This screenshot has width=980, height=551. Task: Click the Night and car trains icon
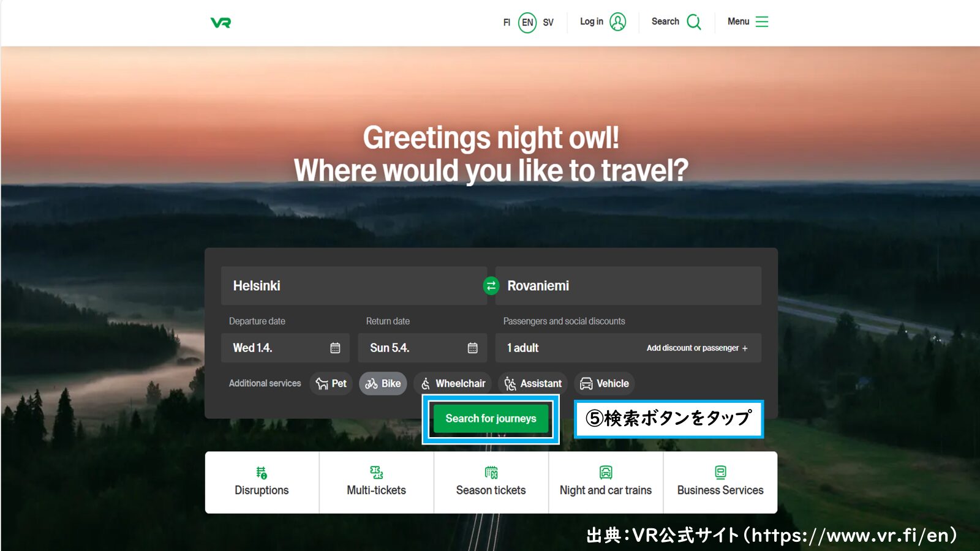[x=606, y=473]
